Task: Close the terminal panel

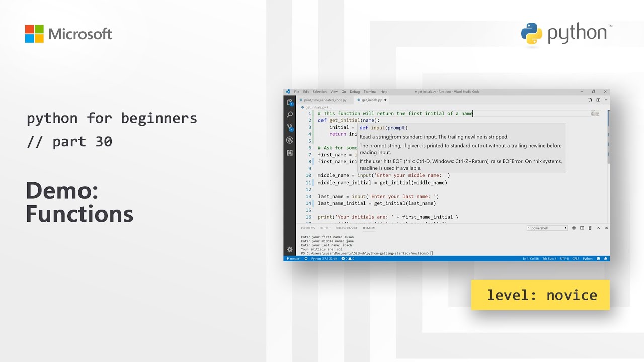Action: click(606, 228)
